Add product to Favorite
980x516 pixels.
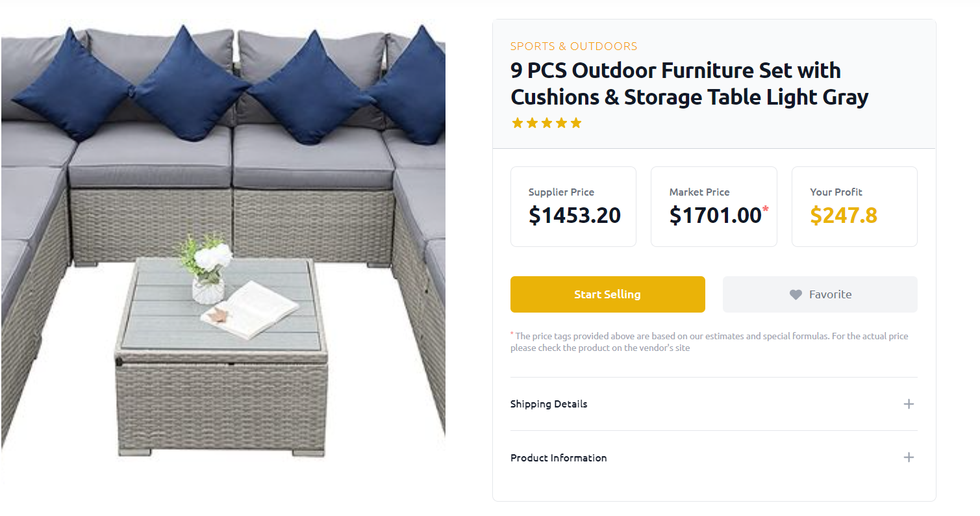click(820, 294)
